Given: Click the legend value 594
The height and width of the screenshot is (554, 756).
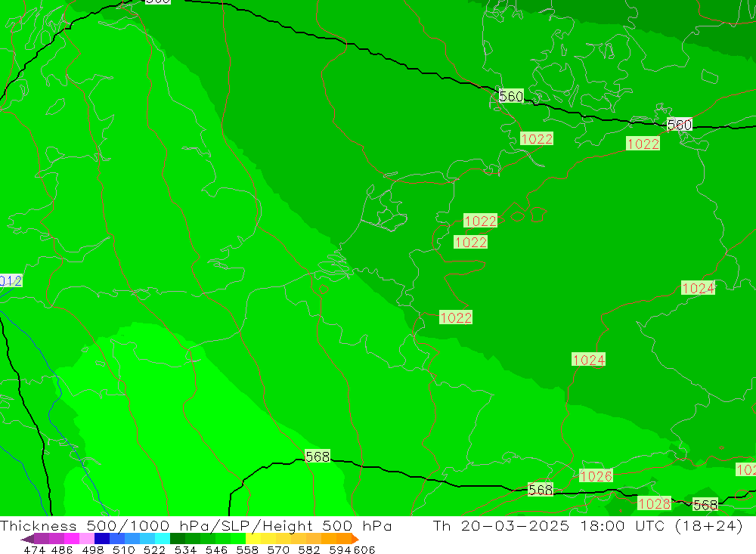Looking at the screenshot, I should (340, 549).
